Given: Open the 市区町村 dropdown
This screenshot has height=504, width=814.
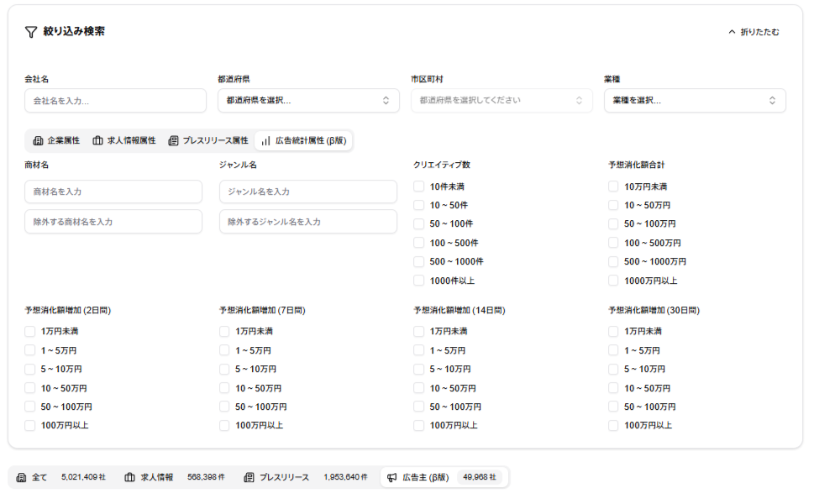Looking at the screenshot, I should click(502, 101).
